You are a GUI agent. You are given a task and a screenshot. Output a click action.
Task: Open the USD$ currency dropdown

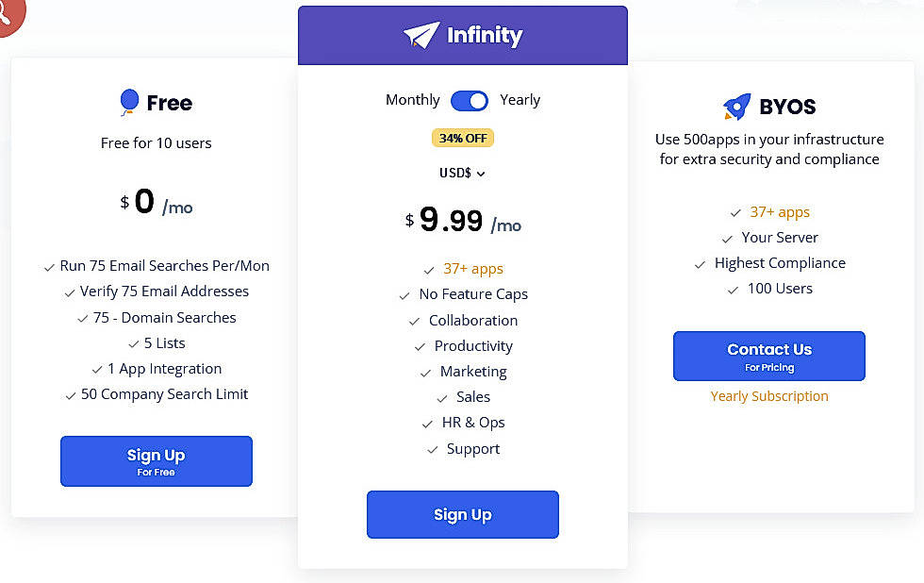(x=462, y=174)
